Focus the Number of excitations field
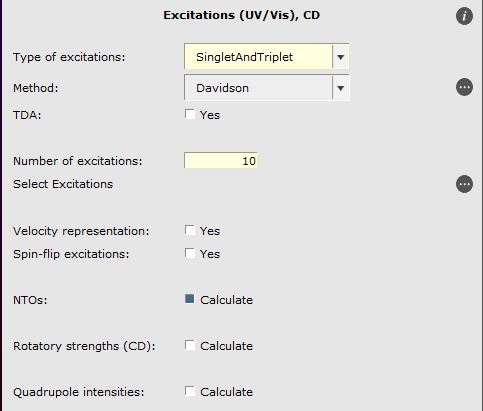483x411 pixels. [x=221, y=161]
